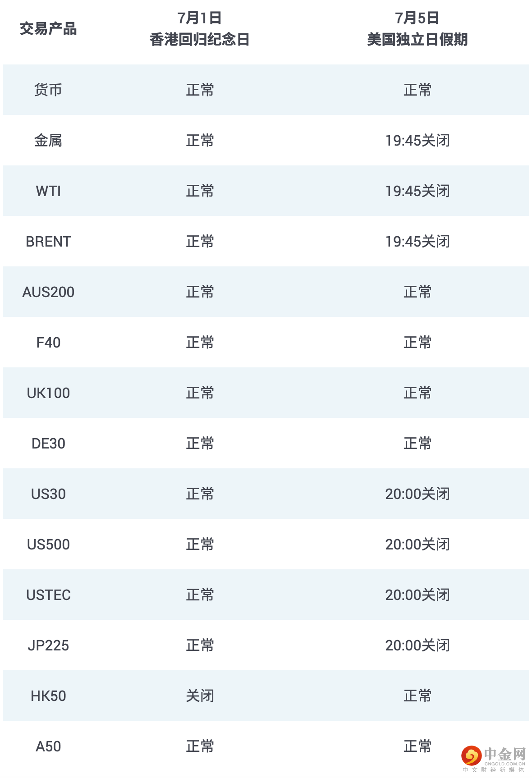Click the 关闭 status in HK50 row

(x=200, y=696)
